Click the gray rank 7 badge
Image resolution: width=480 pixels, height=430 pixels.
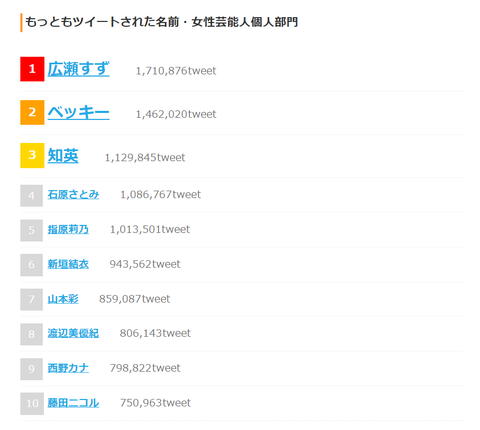pos(31,300)
